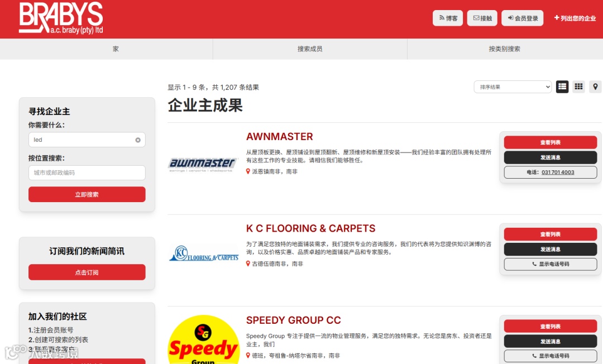The width and height of the screenshot is (603, 364).
Task: Click '1.注册会员账号' text
Action: pos(51,330)
